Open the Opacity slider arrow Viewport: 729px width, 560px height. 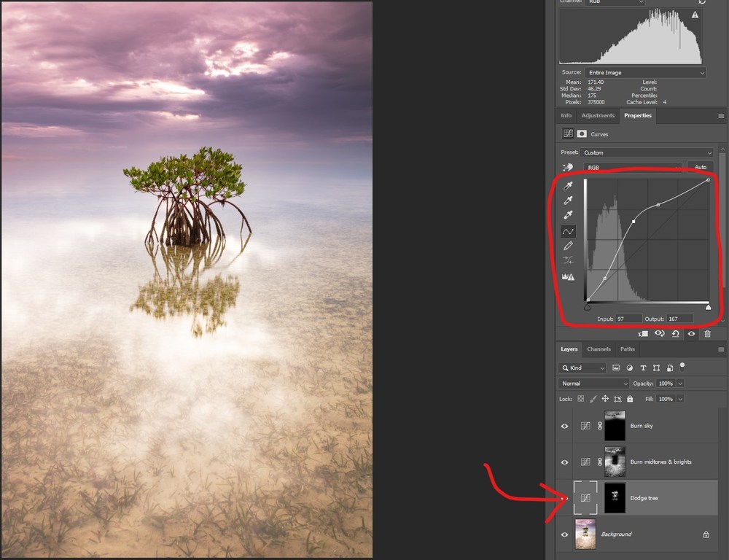(x=680, y=384)
